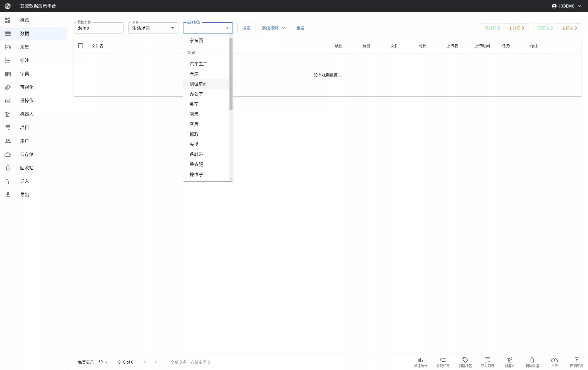This screenshot has height=370, width=588.
Task: Expand 高级搜索 advanced search options
Action: pos(273,28)
